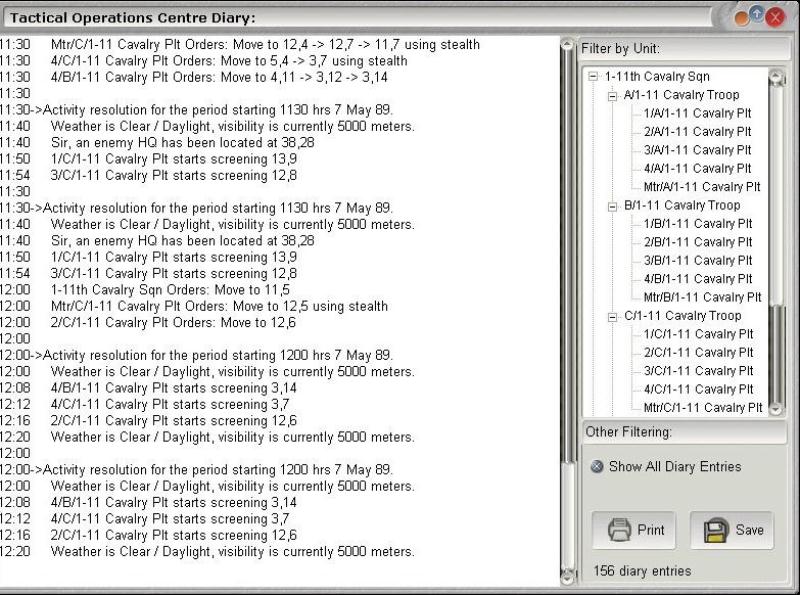Viewport: 800px width, 595px height.
Task: Select 3/C/1-11 Cavalry Plt unit
Action: (697, 371)
